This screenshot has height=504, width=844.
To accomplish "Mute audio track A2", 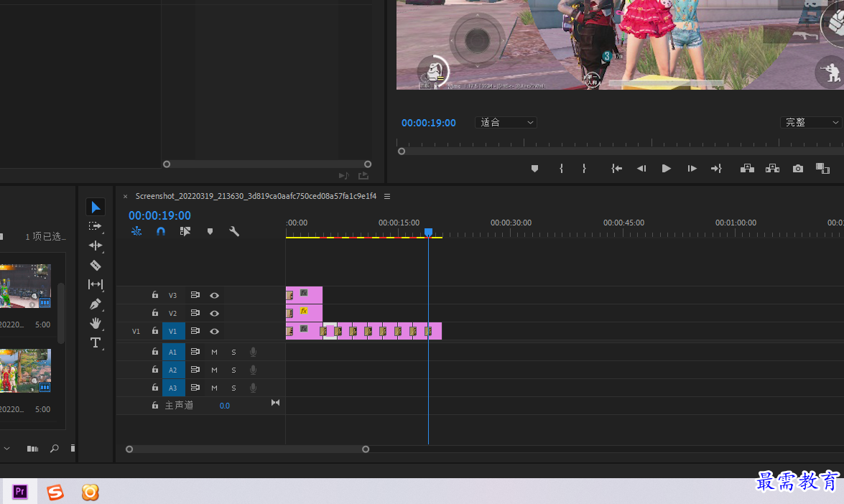I will point(214,370).
